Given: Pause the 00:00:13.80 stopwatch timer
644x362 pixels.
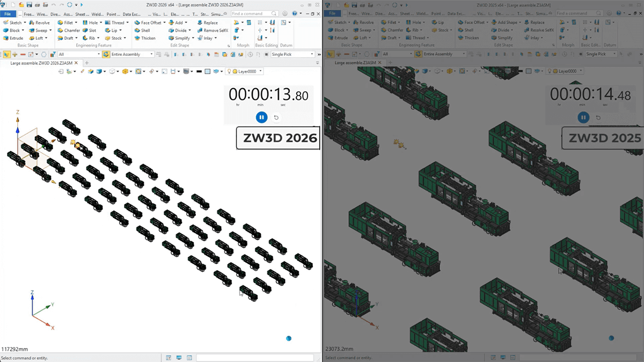Looking at the screenshot, I should (x=261, y=117).
